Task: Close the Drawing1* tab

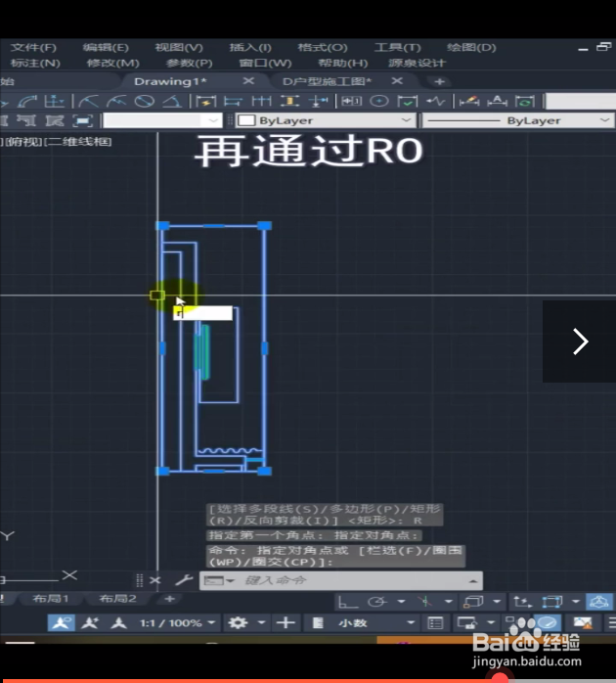Action: [248, 81]
